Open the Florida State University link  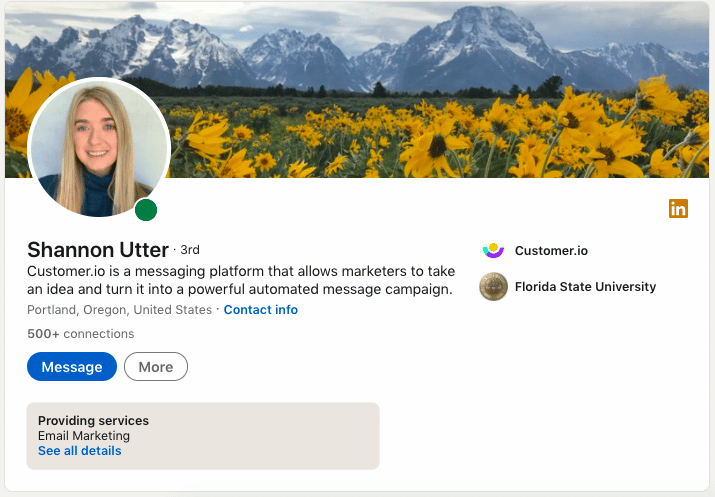click(585, 286)
